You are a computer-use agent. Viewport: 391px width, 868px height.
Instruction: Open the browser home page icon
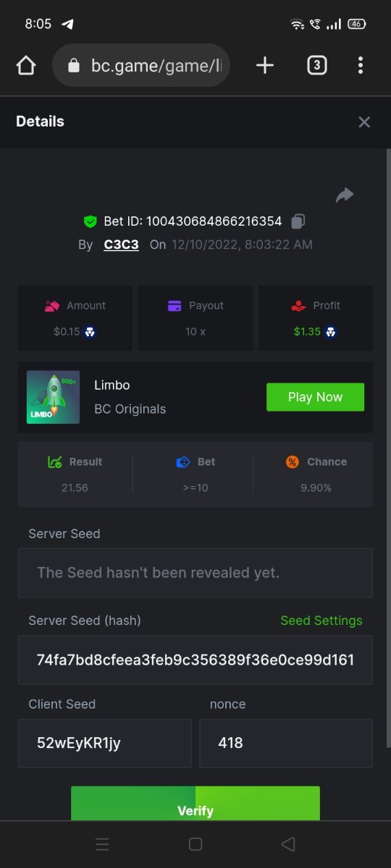point(26,66)
